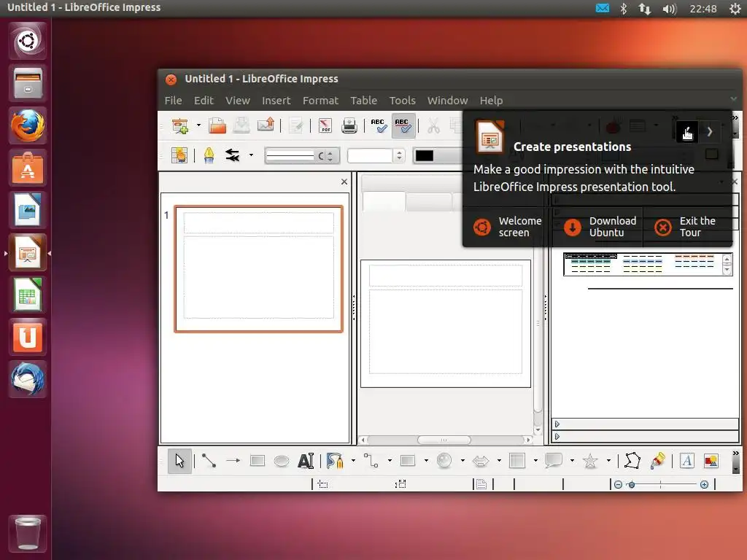Select the Line Ends with Arrow tool
The image size is (747, 560).
point(233,461)
